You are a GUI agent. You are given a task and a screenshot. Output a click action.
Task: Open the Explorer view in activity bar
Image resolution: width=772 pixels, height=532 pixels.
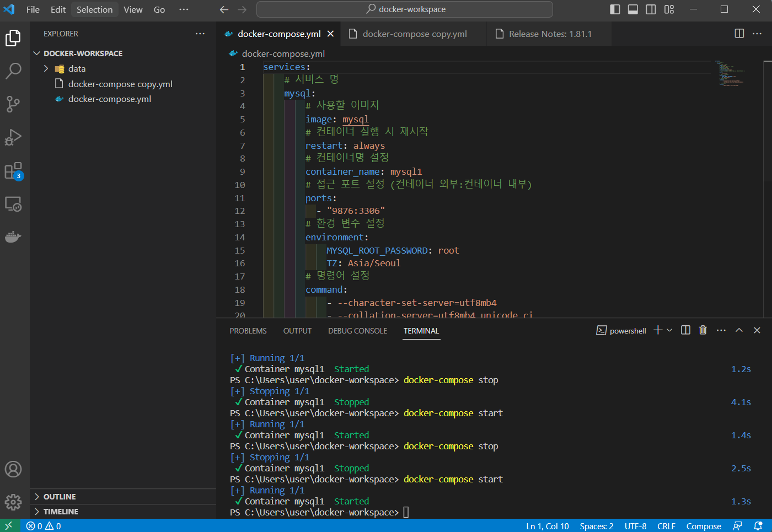pos(13,38)
